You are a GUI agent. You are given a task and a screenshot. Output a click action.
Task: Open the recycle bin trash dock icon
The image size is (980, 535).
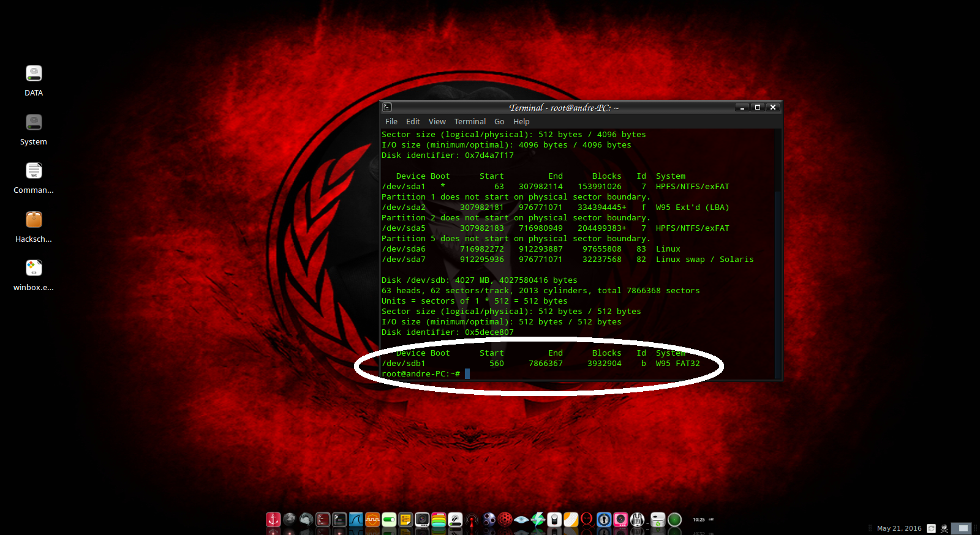tap(658, 520)
